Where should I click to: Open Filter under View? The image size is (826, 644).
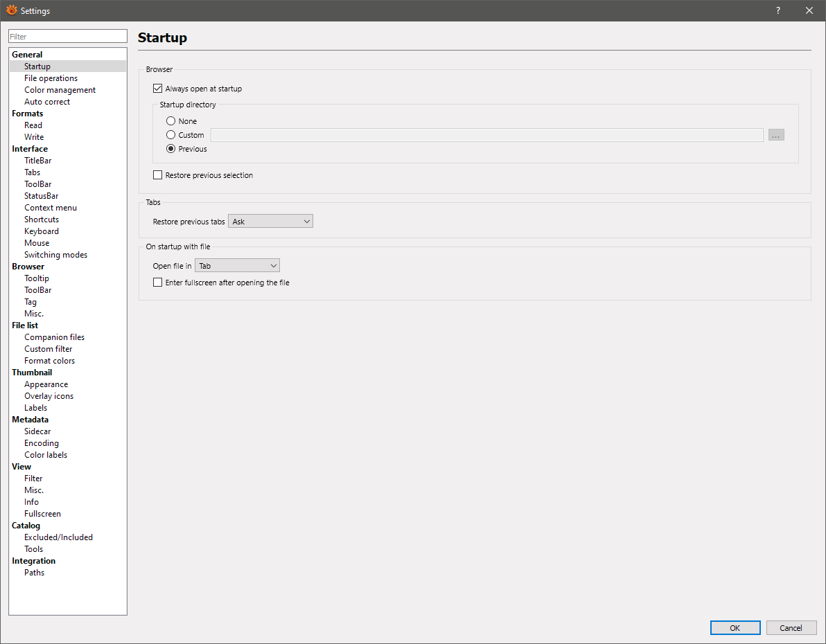[x=33, y=478]
